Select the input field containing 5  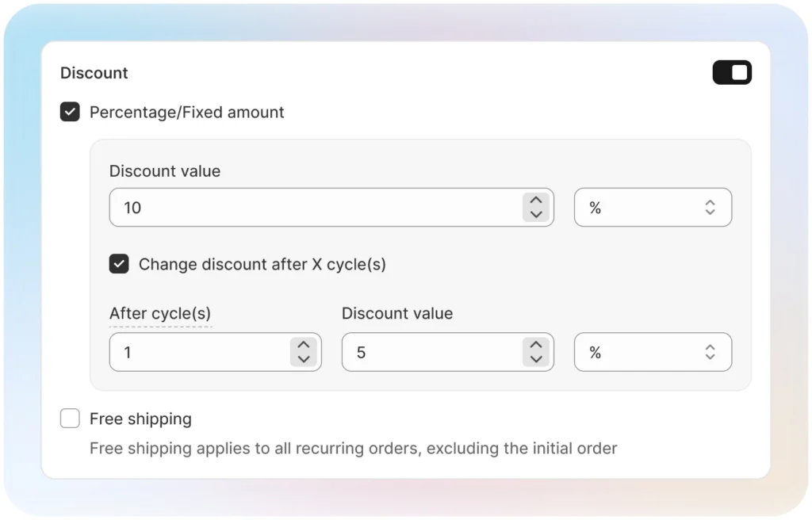436,352
